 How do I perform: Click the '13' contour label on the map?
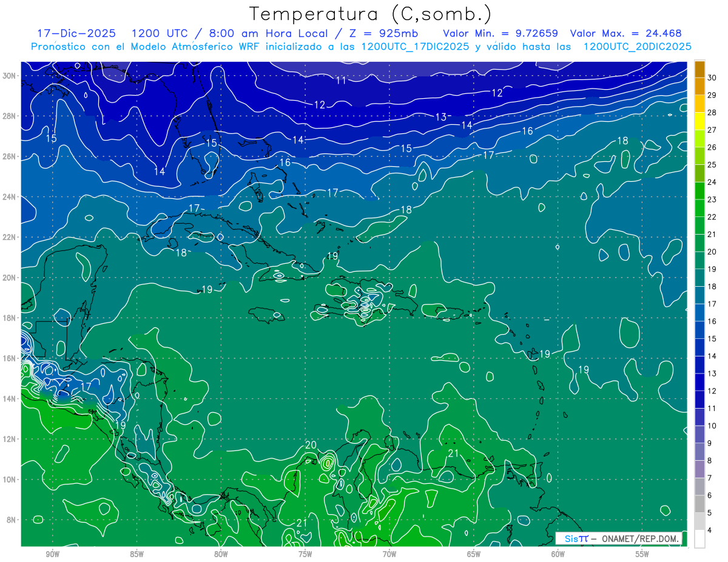click(x=441, y=116)
